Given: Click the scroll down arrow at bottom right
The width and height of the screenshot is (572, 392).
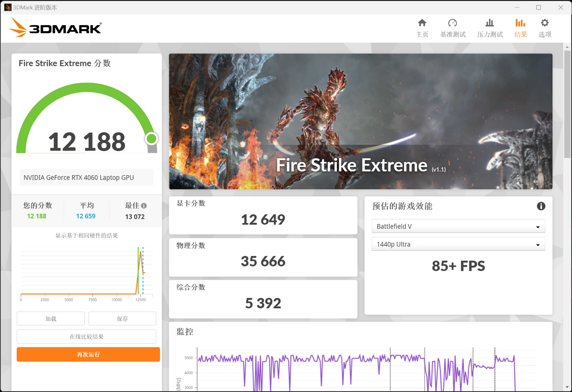Looking at the screenshot, I should [x=567, y=387].
